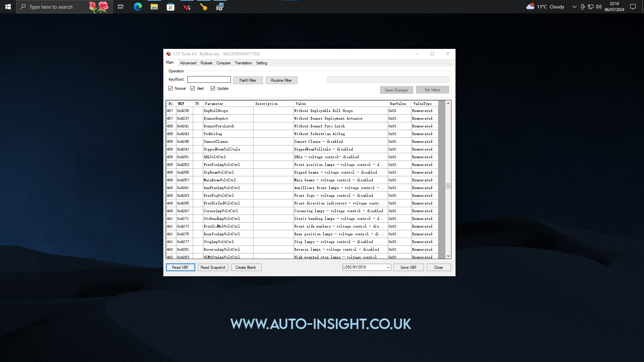
Task: Toggle the Alert checkbox on/off
Action: coord(193,88)
